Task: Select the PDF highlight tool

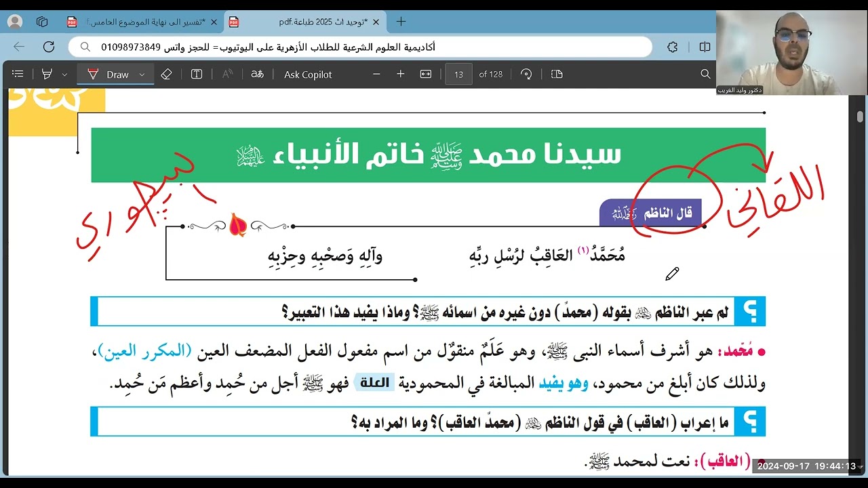Action: coord(47,74)
